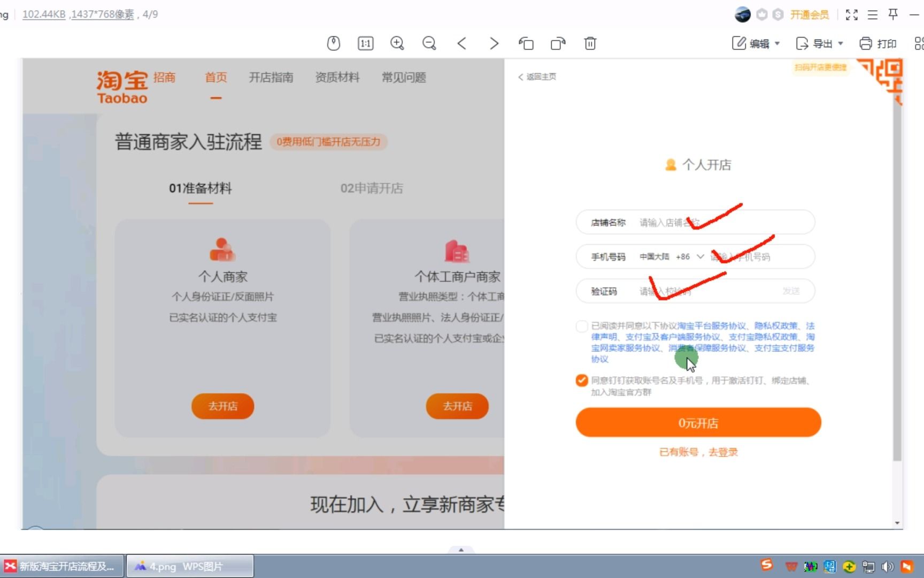Click the 发送 verification code button
Screen dimensions: 924x578
click(791, 291)
